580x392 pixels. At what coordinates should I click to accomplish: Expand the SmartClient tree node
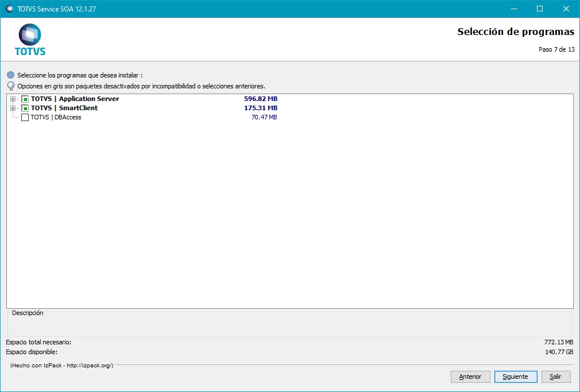coord(13,108)
